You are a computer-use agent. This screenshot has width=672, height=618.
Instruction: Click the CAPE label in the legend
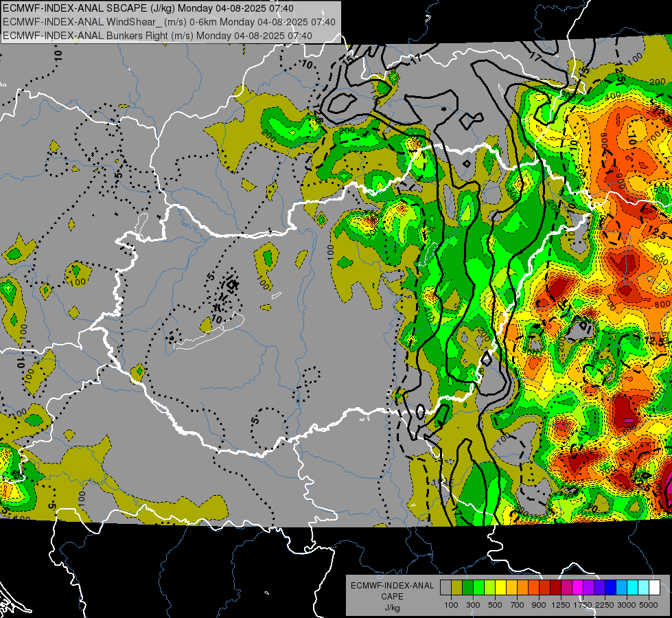pyautogui.click(x=392, y=596)
